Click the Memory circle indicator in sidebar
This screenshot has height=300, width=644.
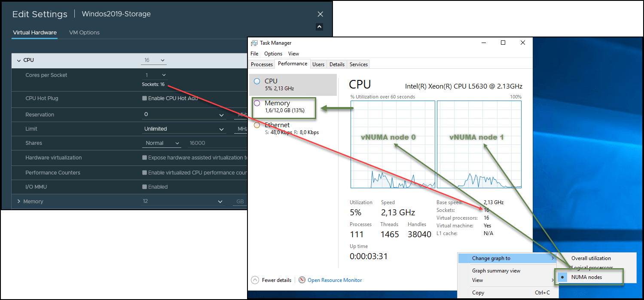pos(257,103)
